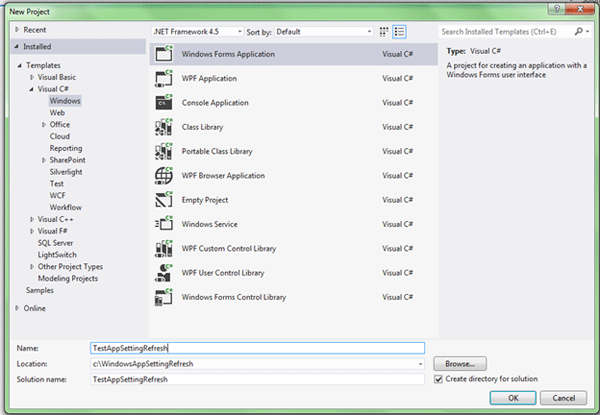The image size is (600, 415).
Task: Select the Workflow category
Action: pyautogui.click(x=65, y=207)
